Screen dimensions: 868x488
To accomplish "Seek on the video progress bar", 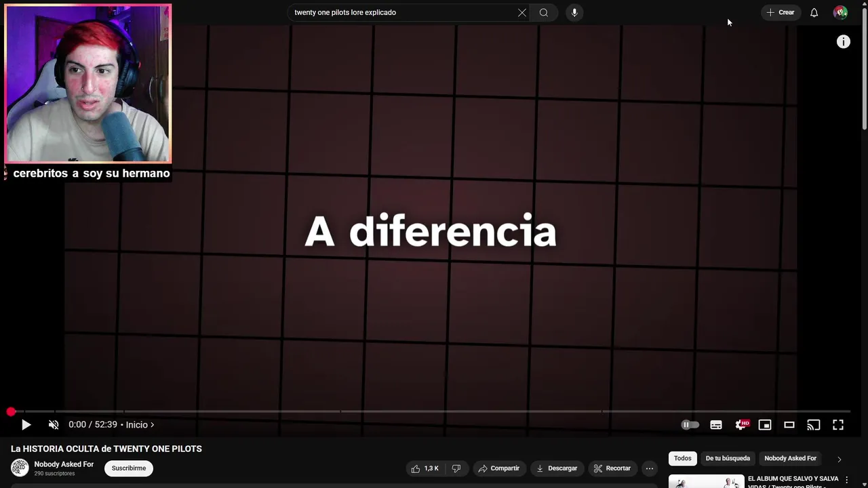I will pos(429,411).
